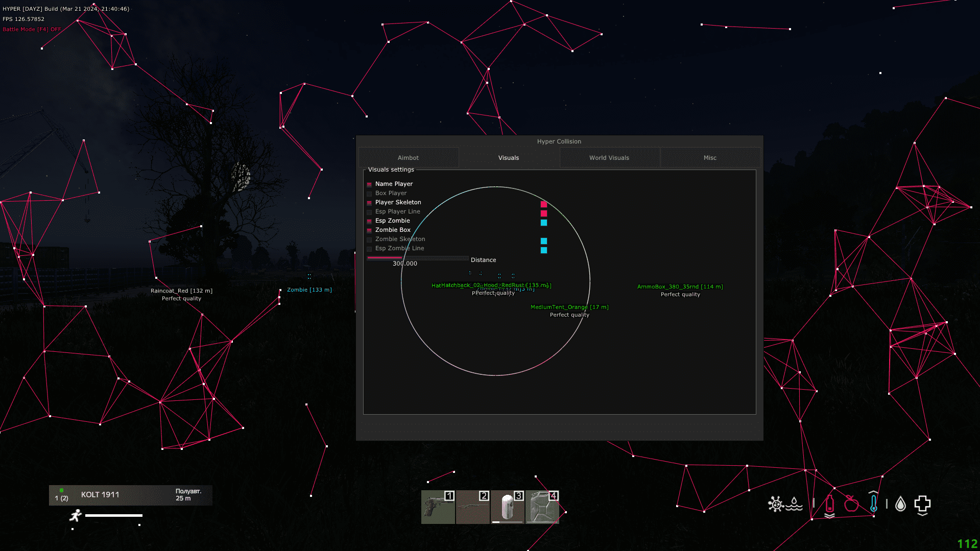This screenshot has width=980, height=551.
Task: Click the blue thermometer temperature icon
Action: 874,503
